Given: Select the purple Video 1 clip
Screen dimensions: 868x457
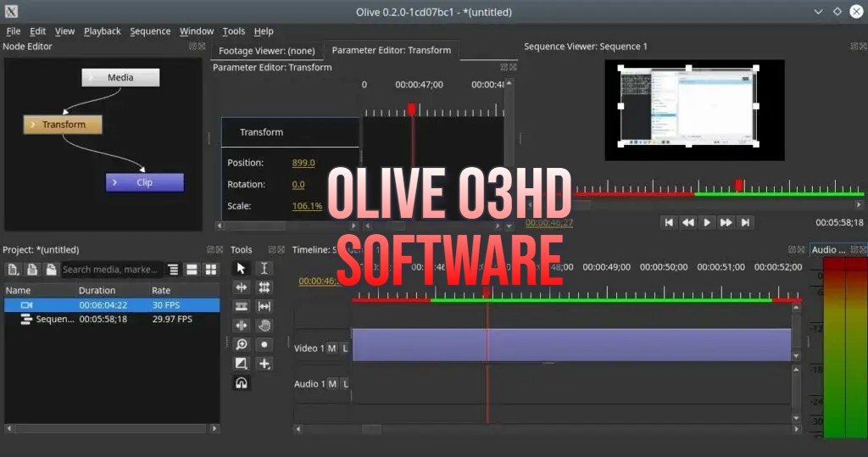Looking at the screenshot, I should coord(571,344).
